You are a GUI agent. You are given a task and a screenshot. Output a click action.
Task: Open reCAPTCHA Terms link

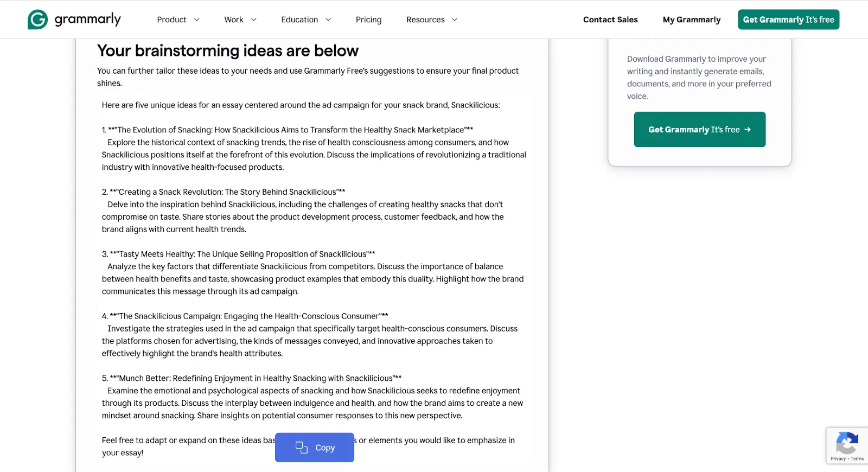(858, 459)
